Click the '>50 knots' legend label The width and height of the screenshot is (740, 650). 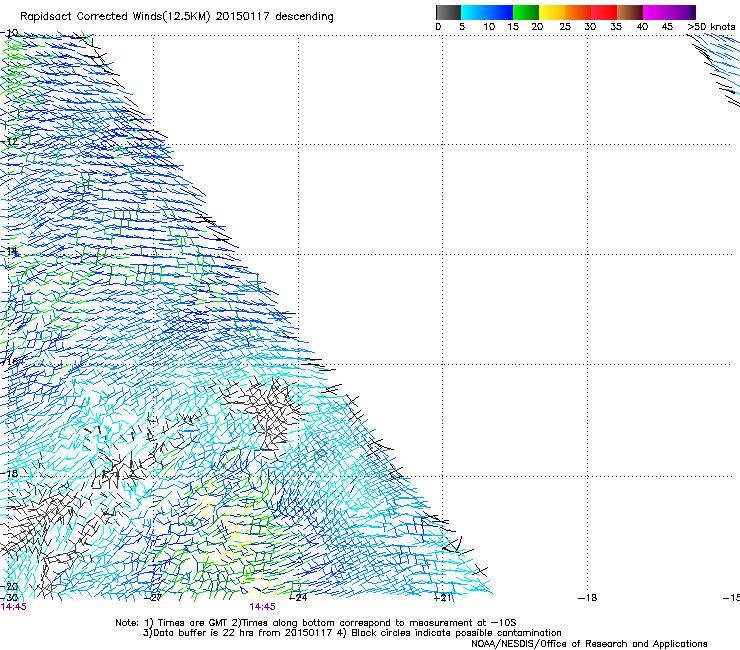click(x=711, y=27)
